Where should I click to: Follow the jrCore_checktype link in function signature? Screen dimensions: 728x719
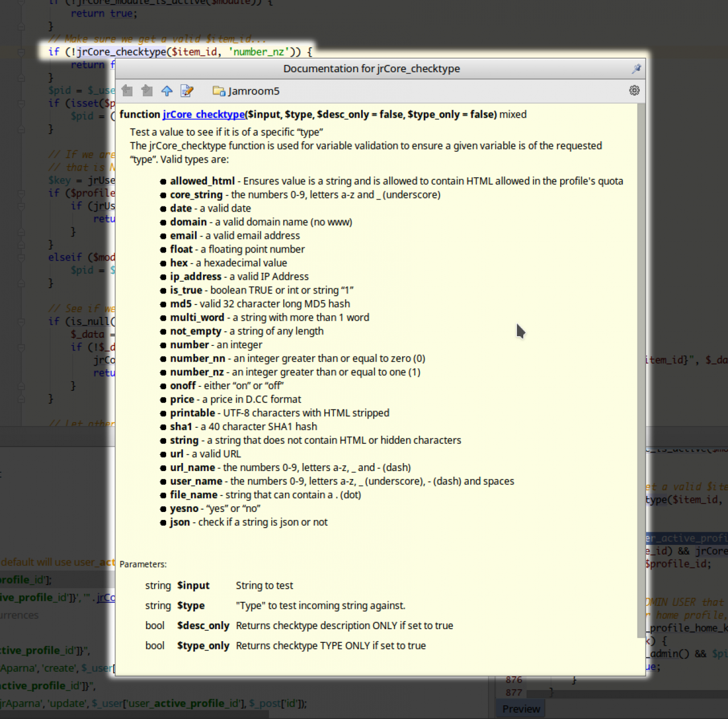pyautogui.click(x=204, y=114)
